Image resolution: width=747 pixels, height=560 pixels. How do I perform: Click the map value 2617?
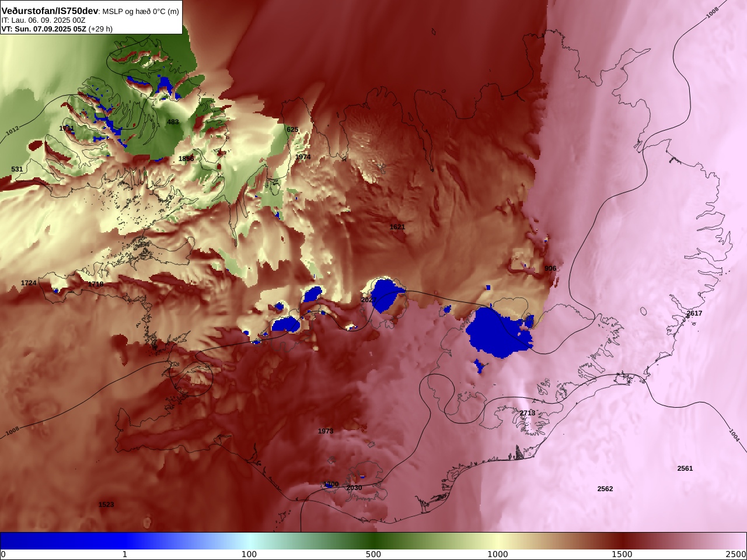[694, 313]
